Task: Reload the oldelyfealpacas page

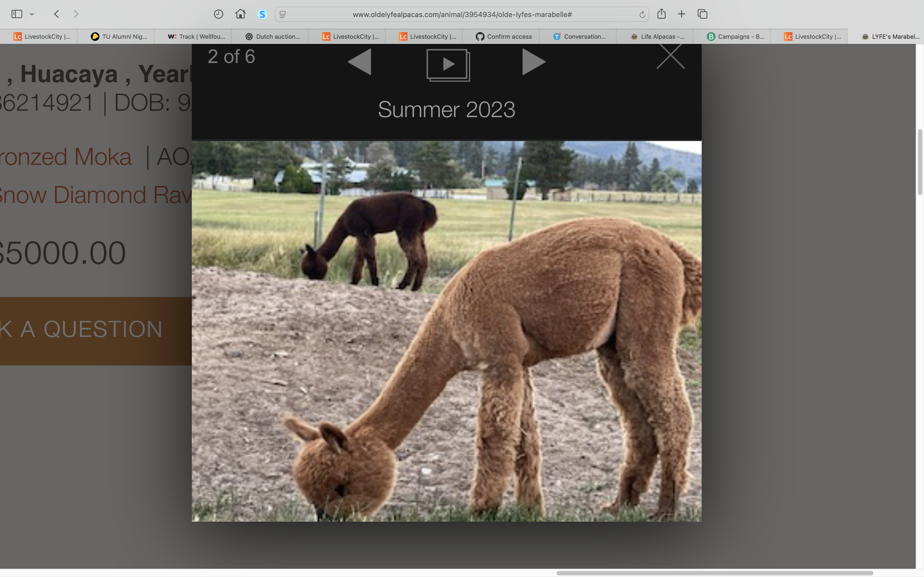Action: (x=642, y=15)
